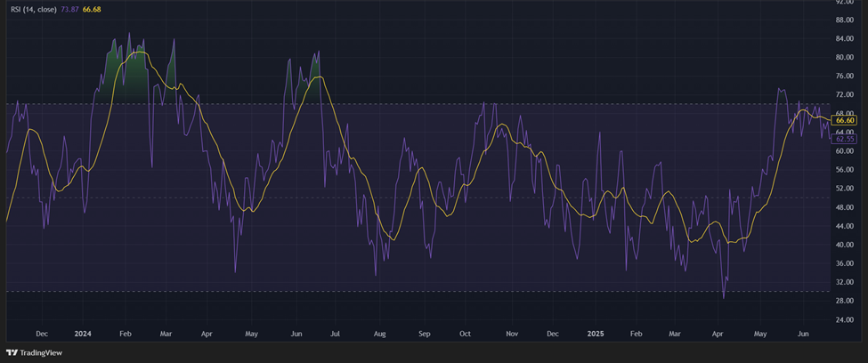
Task: Select the Jul marker on time axis
Action: click(x=335, y=334)
